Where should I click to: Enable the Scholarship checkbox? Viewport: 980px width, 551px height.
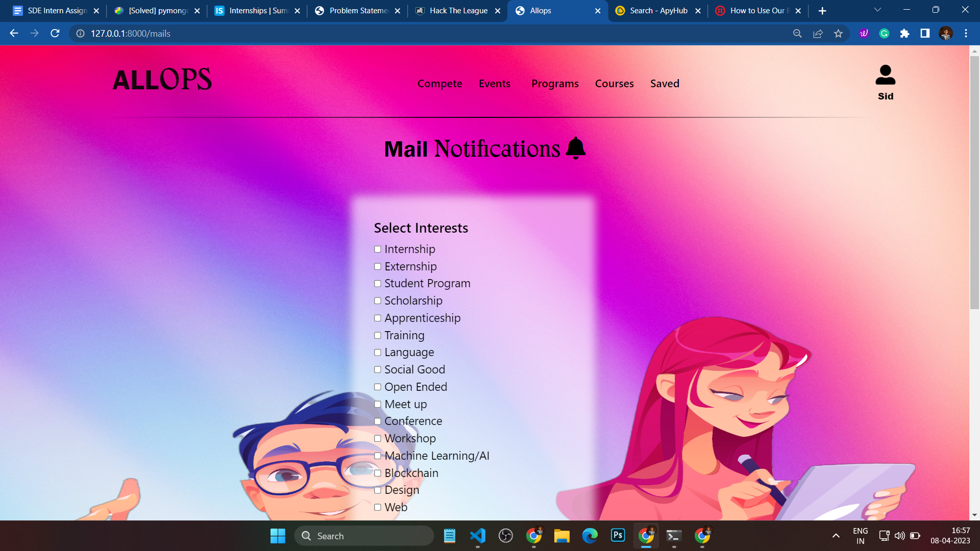[x=378, y=301]
